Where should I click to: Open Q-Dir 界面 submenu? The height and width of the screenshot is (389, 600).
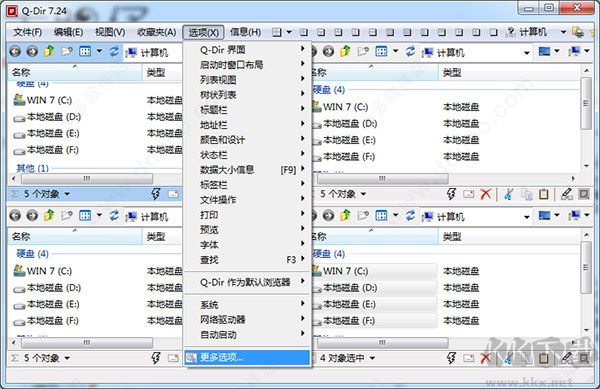(248, 49)
